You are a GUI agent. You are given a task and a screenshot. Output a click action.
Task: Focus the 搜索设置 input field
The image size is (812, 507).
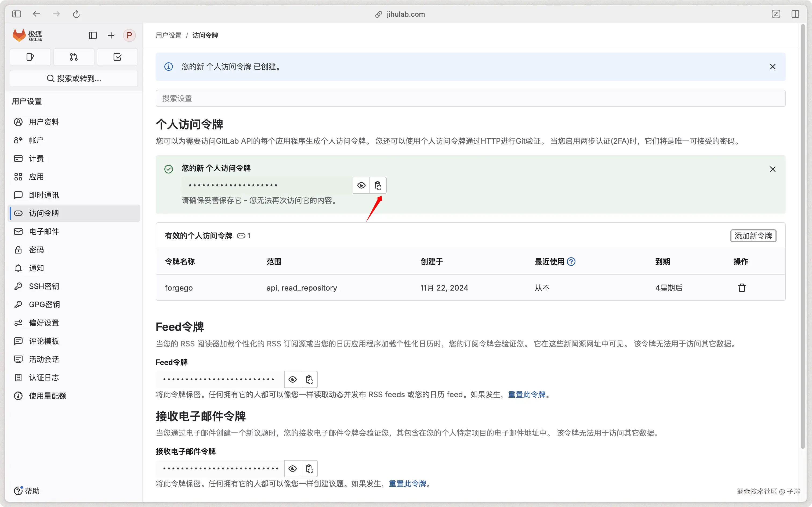(470, 98)
